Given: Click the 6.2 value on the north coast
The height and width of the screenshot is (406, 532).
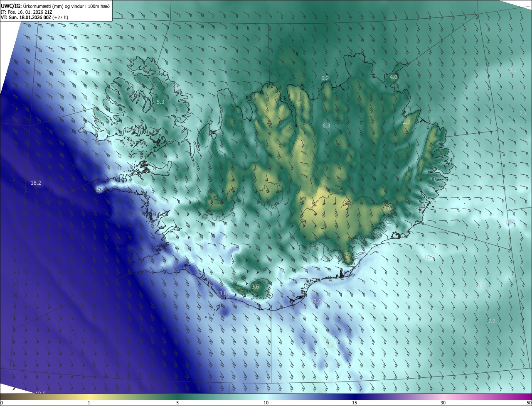Looking at the screenshot, I should click(325, 78).
